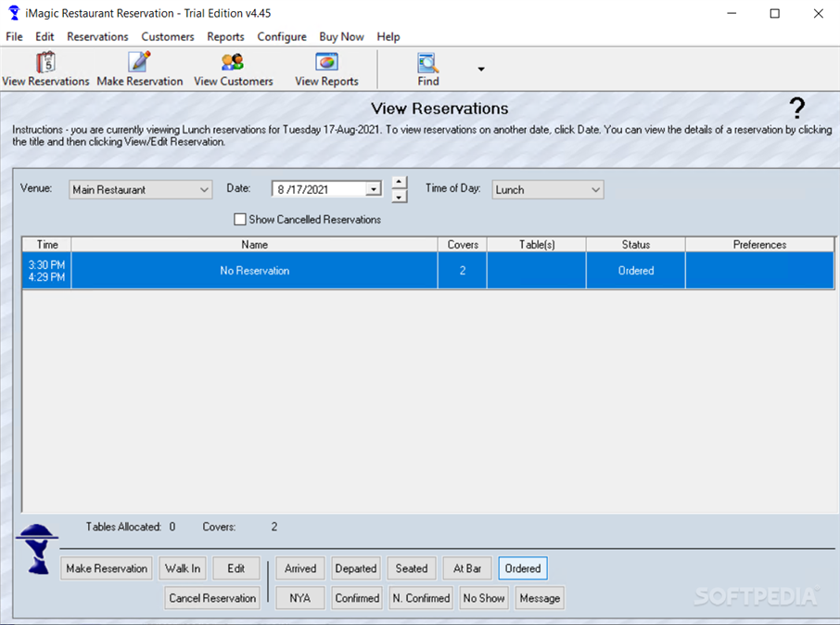Open the Buy Now menu
This screenshot has width=840, height=625.
coord(341,36)
